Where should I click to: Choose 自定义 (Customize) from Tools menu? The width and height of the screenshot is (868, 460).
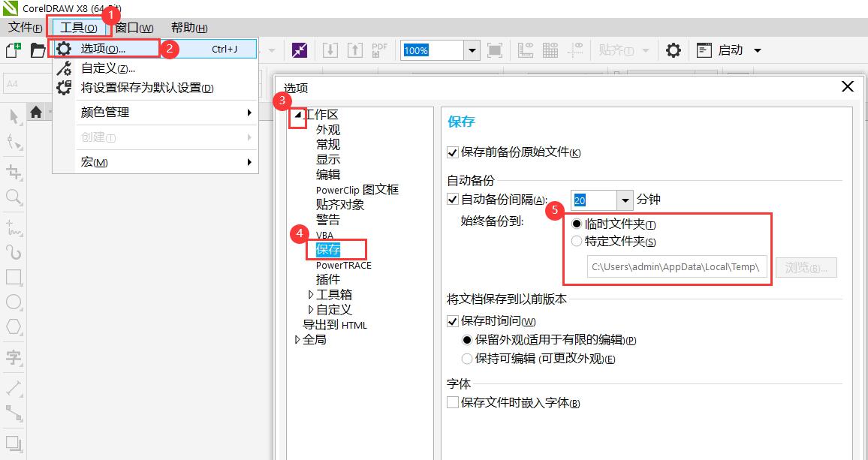(x=107, y=69)
